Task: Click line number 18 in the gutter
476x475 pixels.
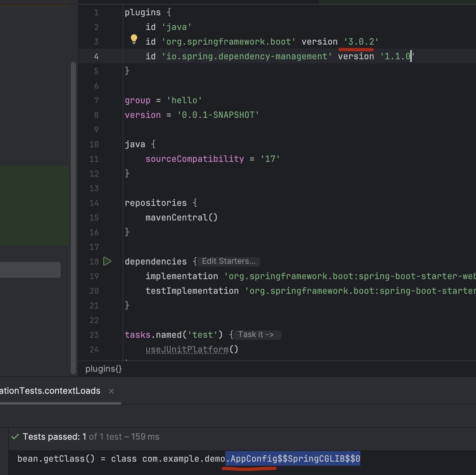Action: click(94, 261)
